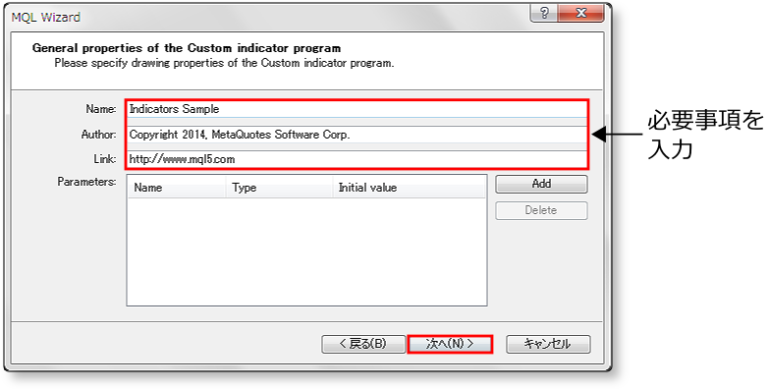The height and width of the screenshot is (389, 768).
Task: Proceed with the 次へ(N) button
Action: click(x=450, y=344)
